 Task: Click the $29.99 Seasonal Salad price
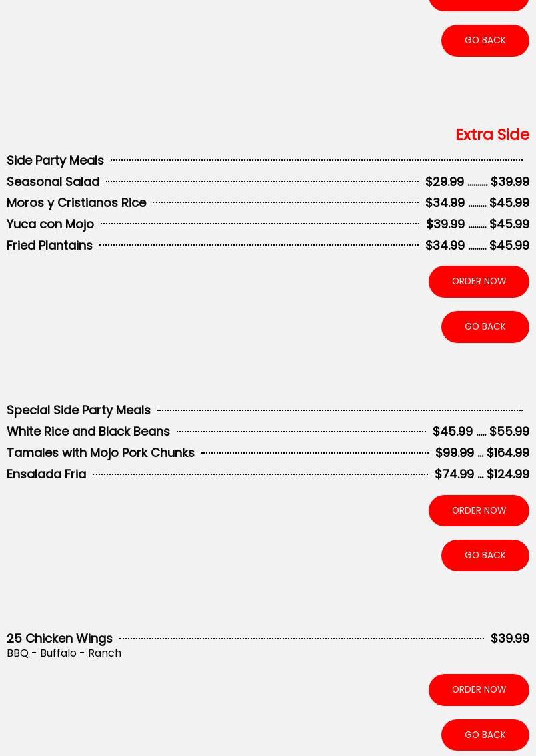(445, 181)
